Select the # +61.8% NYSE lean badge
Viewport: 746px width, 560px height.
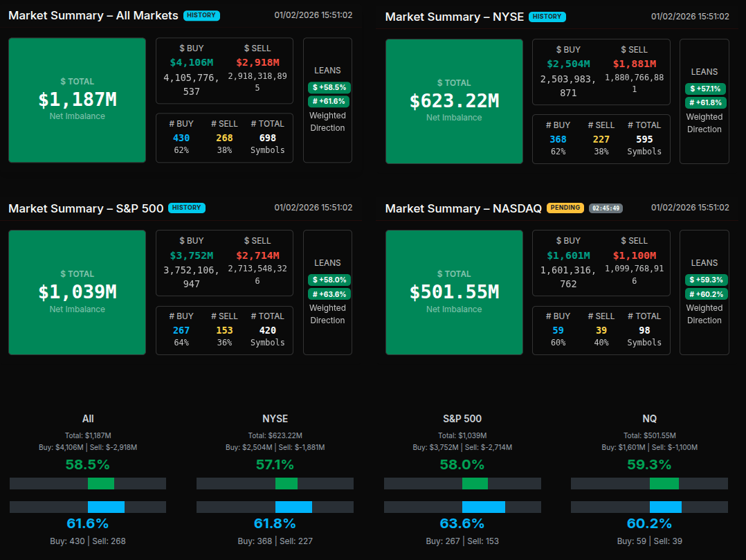[706, 103]
